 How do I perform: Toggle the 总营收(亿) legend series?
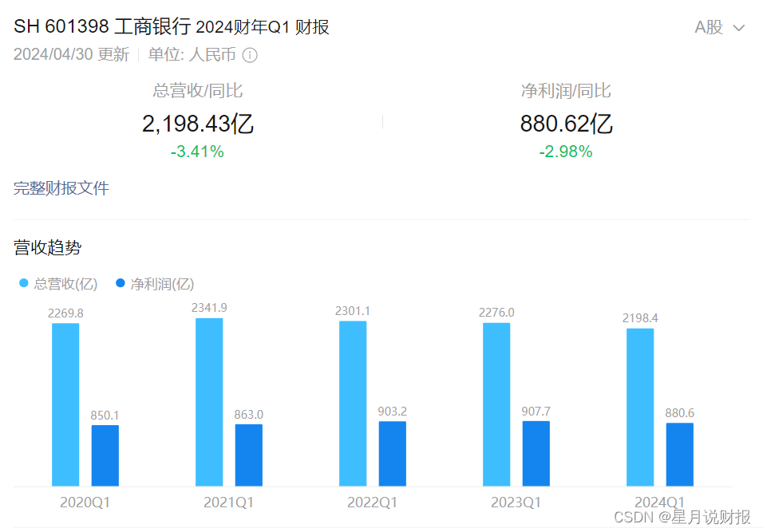point(58,283)
